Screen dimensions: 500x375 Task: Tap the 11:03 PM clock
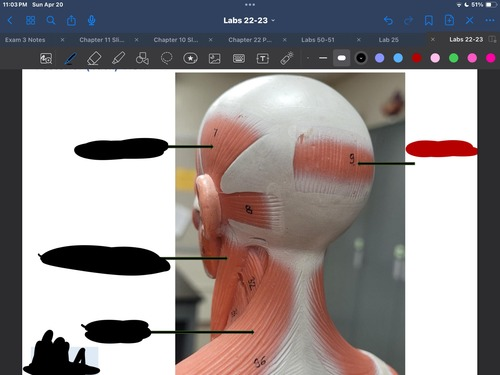pyautogui.click(x=15, y=5)
